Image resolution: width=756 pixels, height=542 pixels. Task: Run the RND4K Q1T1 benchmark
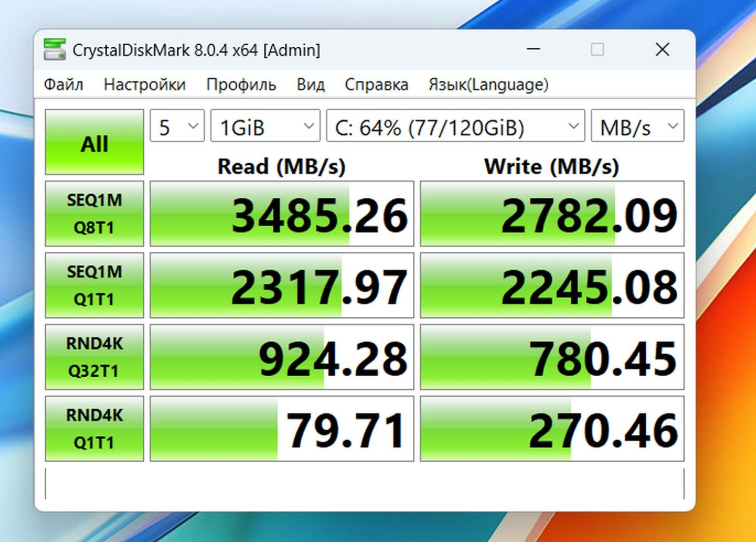[x=94, y=429]
